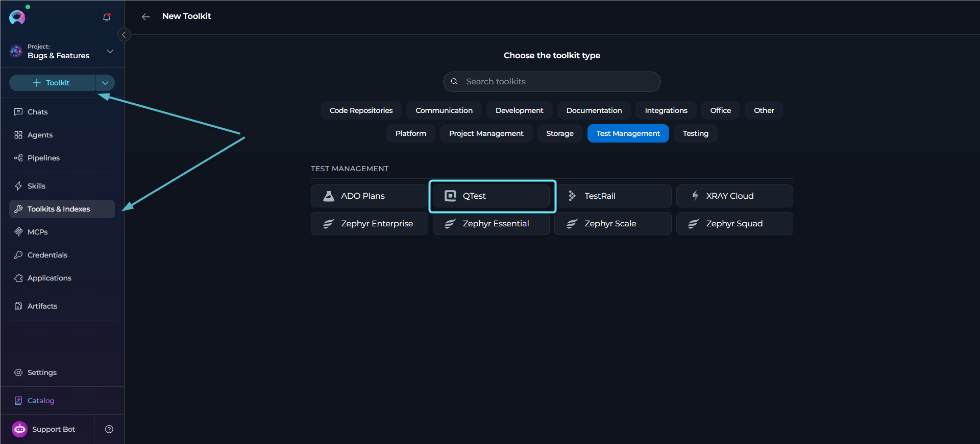
Task: Click the Test Management category chip
Action: pos(628,133)
